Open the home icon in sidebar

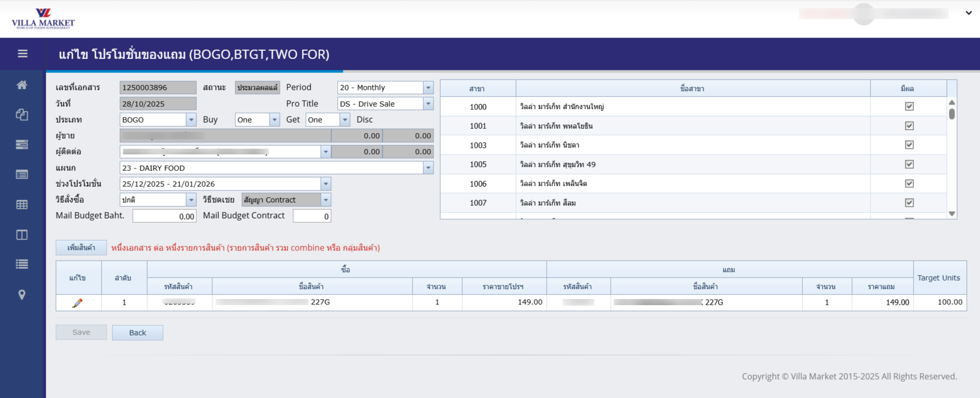[x=22, y=85]
